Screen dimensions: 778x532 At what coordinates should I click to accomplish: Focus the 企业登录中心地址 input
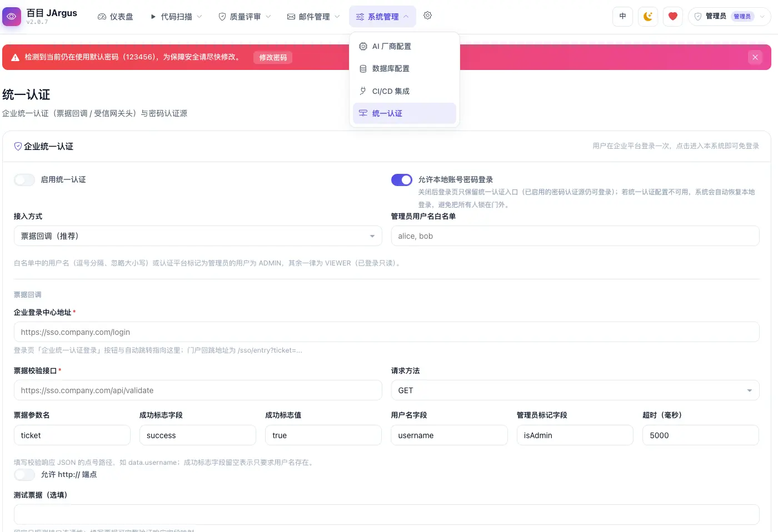(x=387, y=332)
